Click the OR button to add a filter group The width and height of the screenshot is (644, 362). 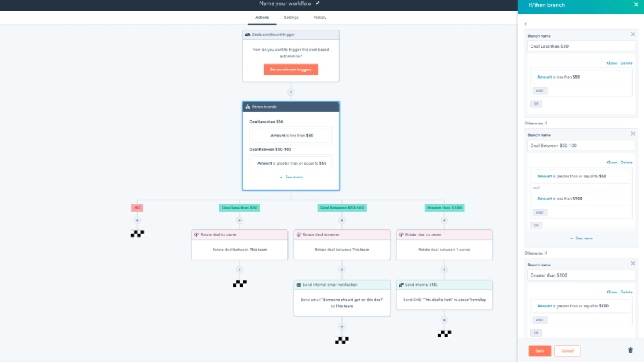(536, 103)
